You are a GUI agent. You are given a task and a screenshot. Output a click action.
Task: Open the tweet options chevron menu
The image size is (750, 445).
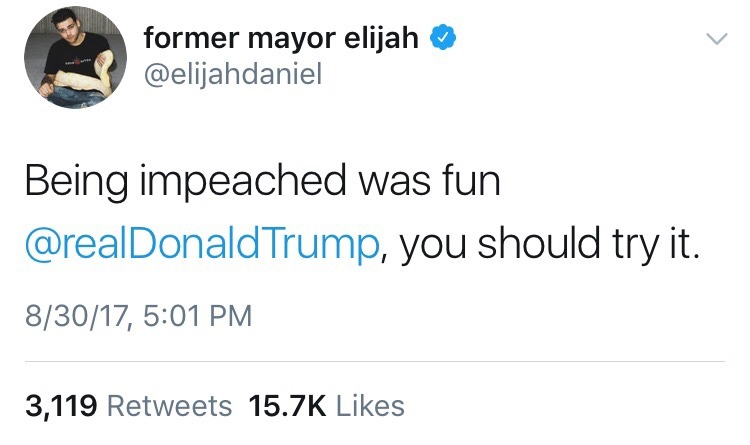pos(714,40)
